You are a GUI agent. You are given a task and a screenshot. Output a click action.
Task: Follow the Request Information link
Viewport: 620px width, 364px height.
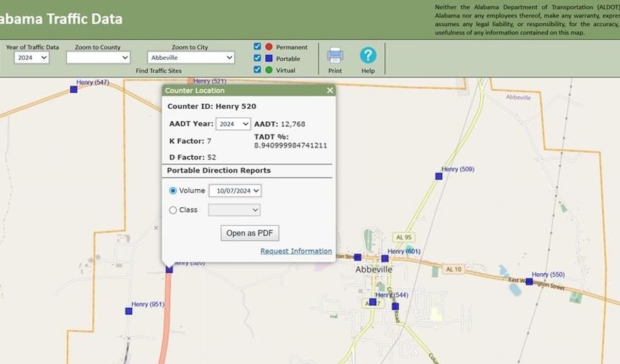296,251
